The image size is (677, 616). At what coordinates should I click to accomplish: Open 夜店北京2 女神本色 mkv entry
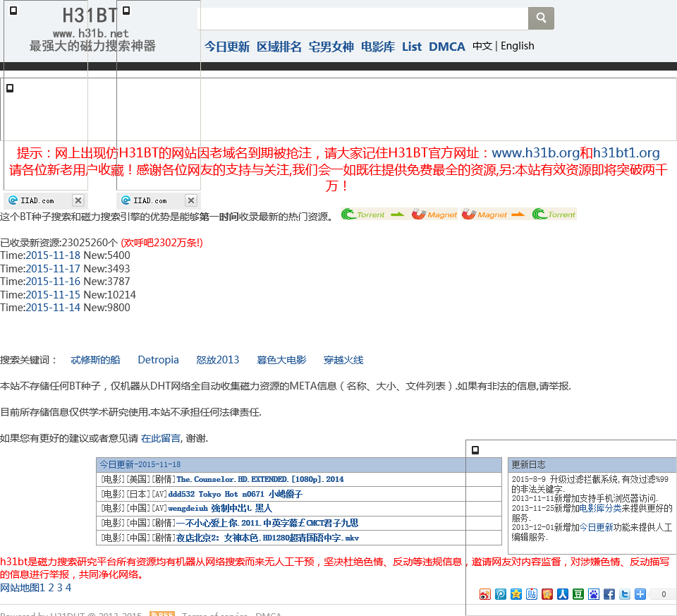268,538
